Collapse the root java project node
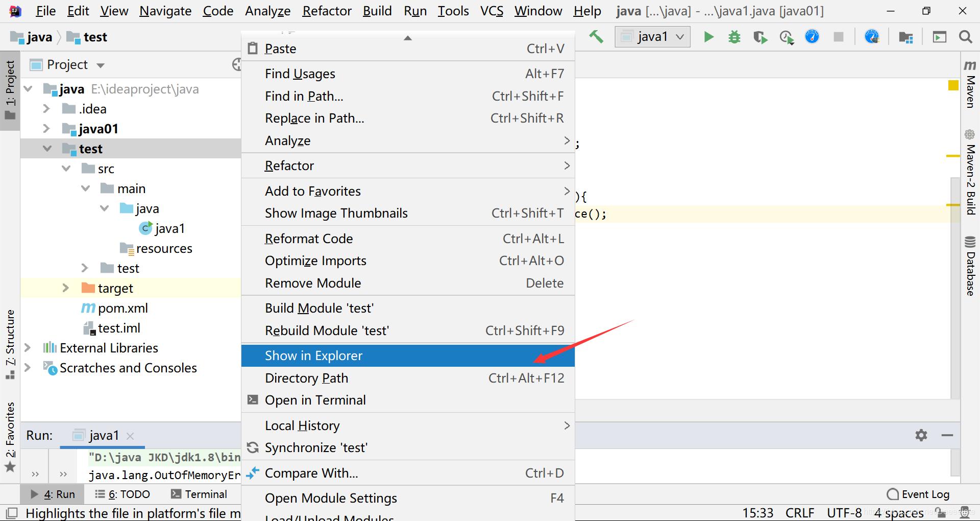This screenshot has width=980, height=521. [29, 89]
